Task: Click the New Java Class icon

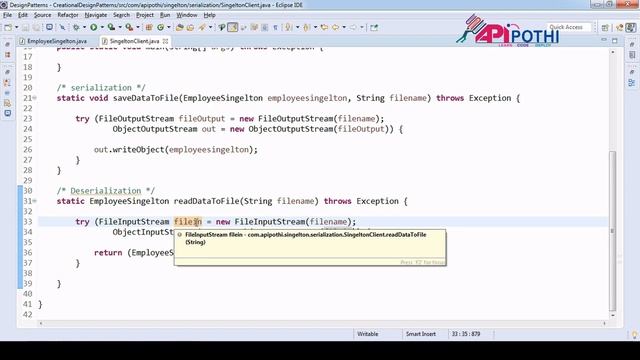Action: (x=160, y=27)
